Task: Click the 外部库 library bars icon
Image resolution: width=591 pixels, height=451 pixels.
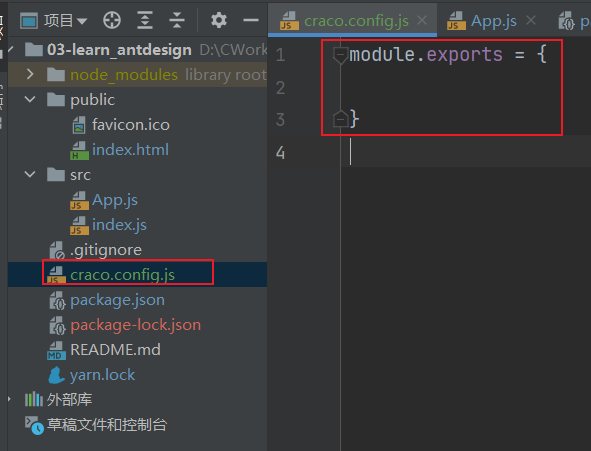Action: [34, 399]
